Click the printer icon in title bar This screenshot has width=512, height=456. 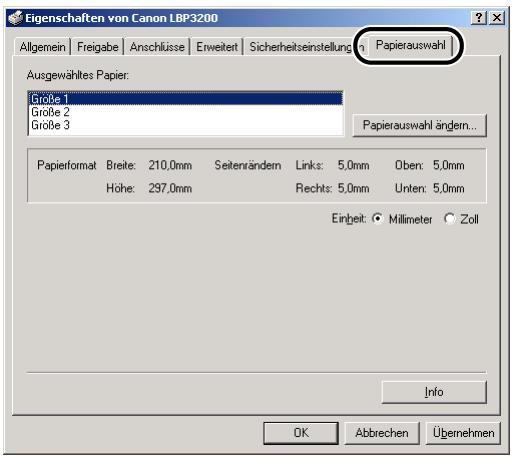click(15, 18)
